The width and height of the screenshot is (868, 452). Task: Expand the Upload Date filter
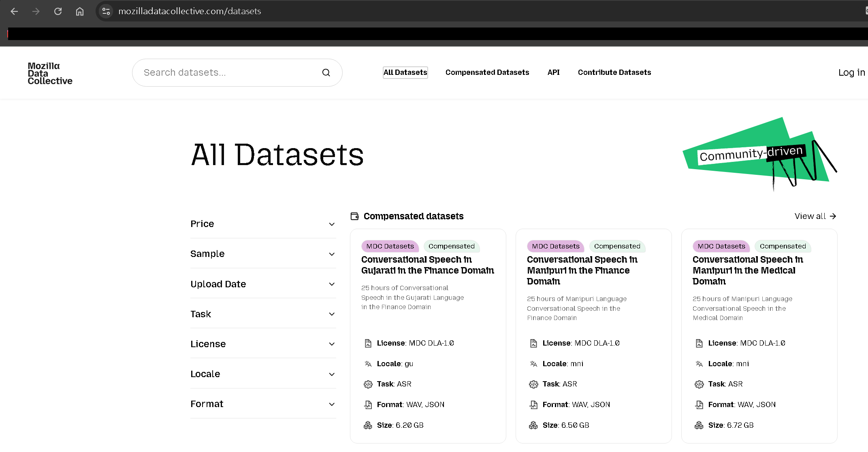point(263,284)
